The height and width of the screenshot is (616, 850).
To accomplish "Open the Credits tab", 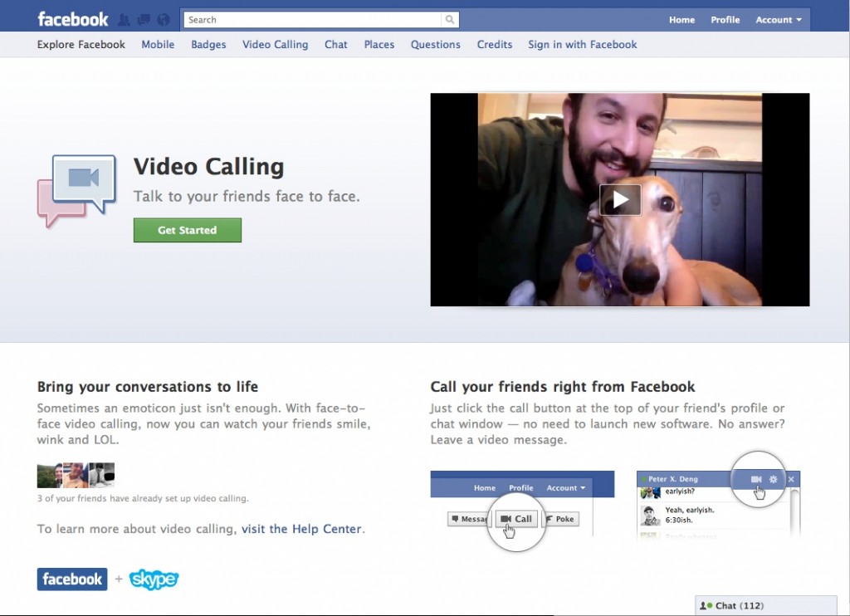I will click(495, 45).
